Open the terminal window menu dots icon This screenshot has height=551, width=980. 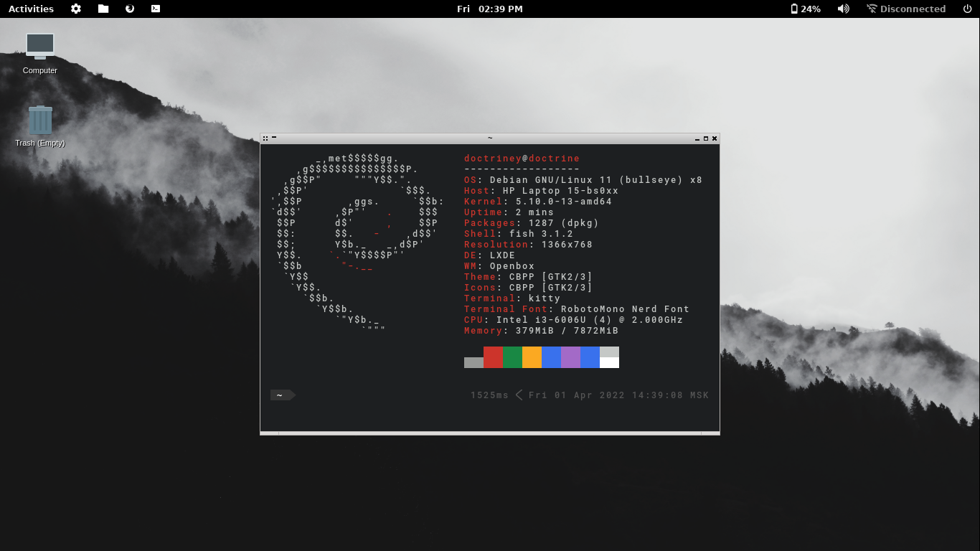pos(265,138)
